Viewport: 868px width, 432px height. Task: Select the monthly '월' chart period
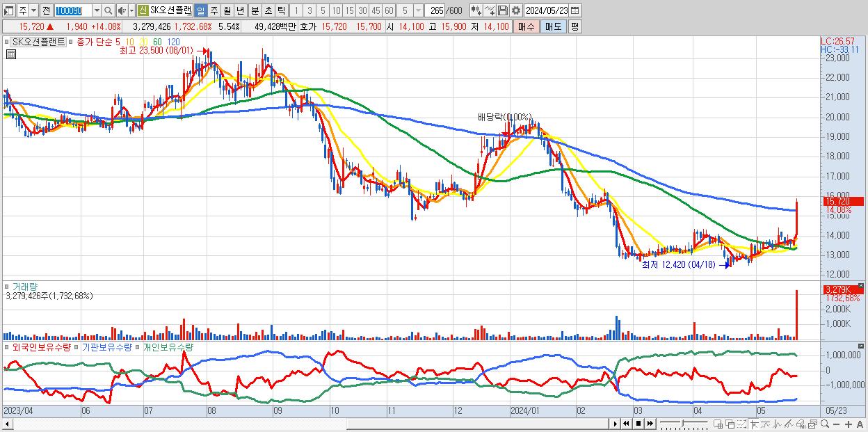click(227, 10)
